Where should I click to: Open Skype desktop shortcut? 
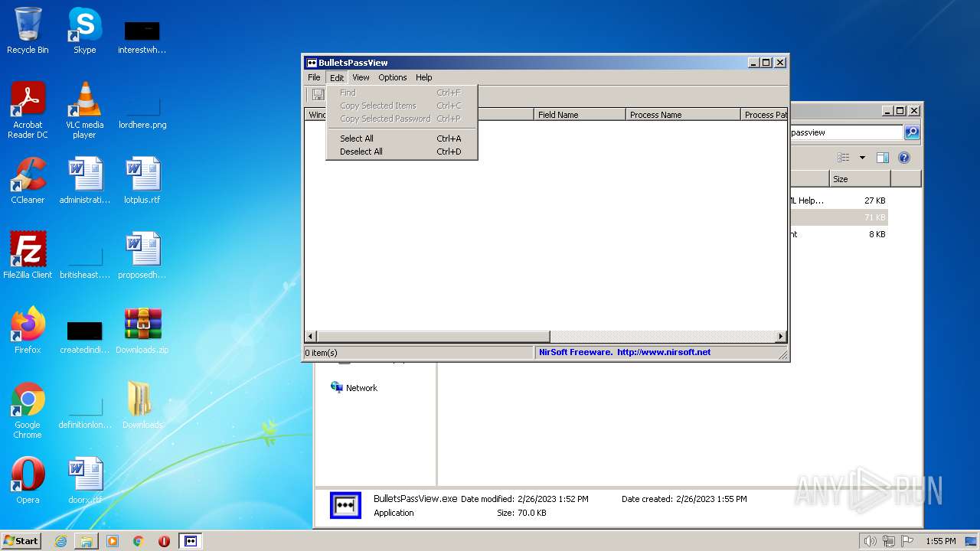click(x=84, y=31)
